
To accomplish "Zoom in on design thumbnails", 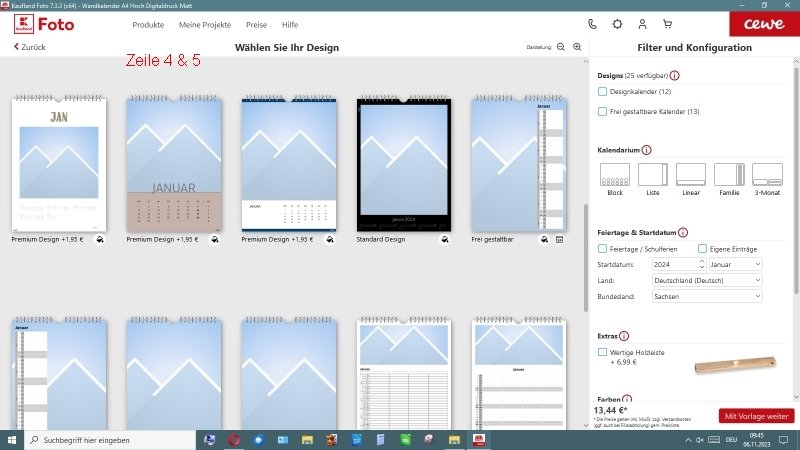I will tap(577, 47).
